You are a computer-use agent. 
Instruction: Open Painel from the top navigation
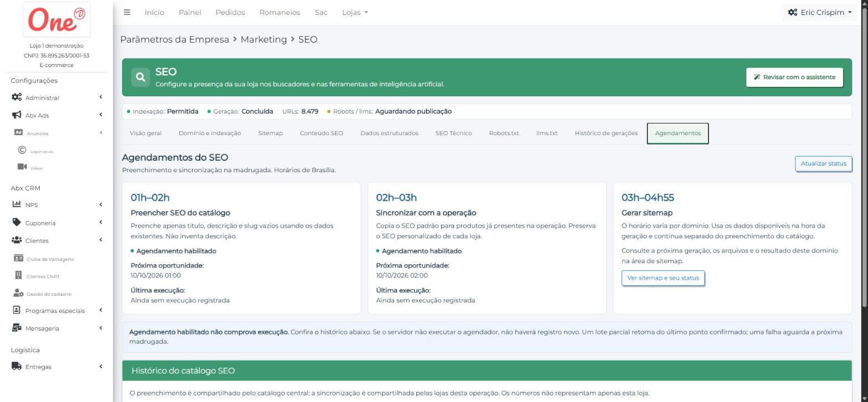pos(190,12)
